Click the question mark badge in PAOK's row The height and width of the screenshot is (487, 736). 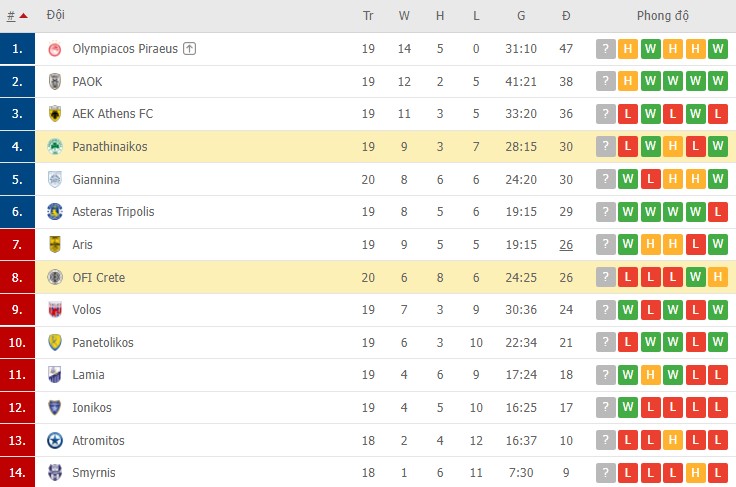[605, 82]
